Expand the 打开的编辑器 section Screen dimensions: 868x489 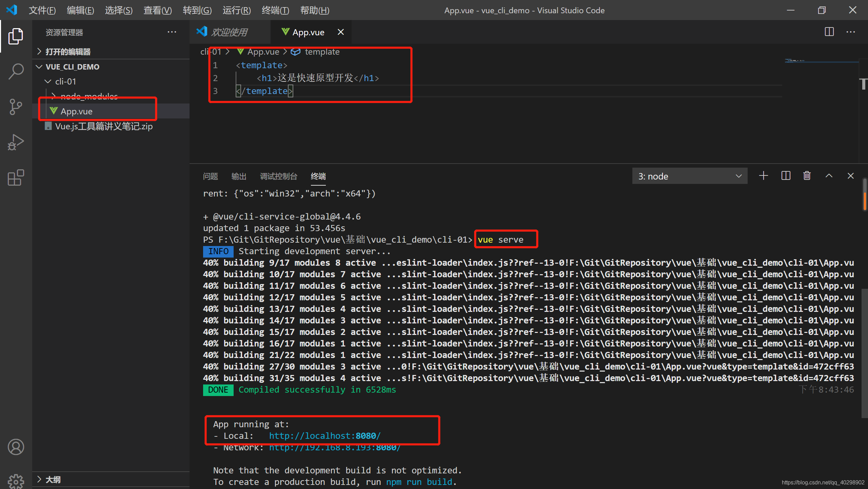tap(111, 52)
